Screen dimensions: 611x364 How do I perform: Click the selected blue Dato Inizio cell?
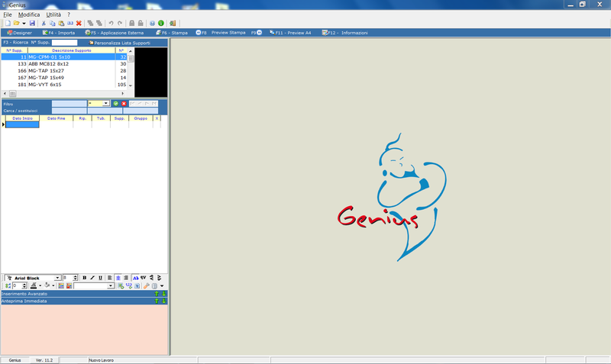point(22,124)
